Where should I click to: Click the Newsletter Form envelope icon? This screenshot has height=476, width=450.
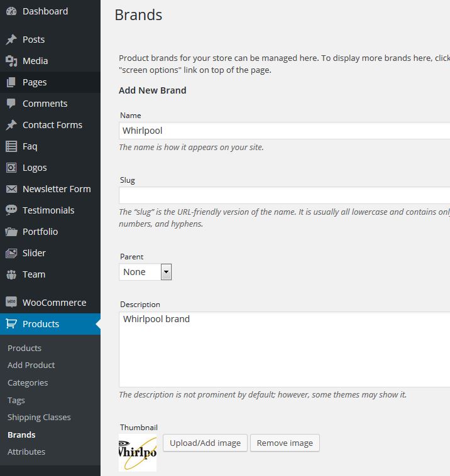pos(11,189)
